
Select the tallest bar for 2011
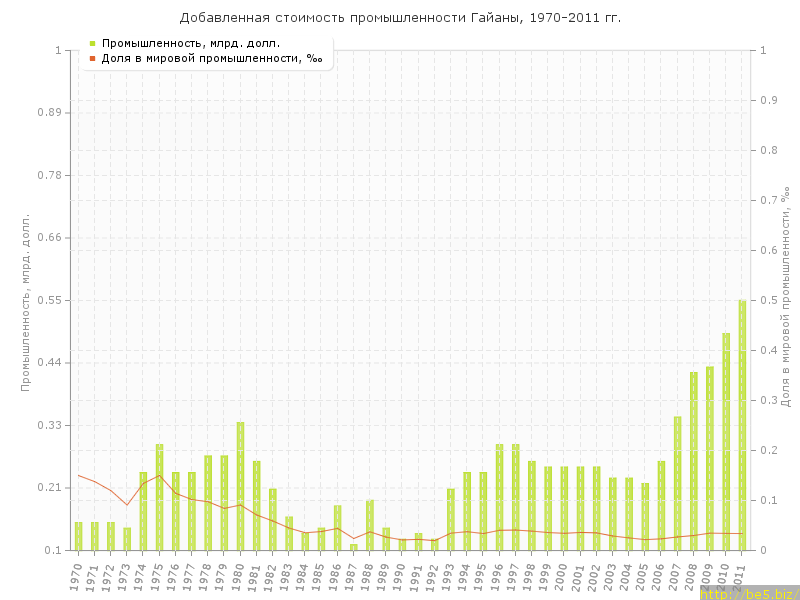click(x=742, y=425)
